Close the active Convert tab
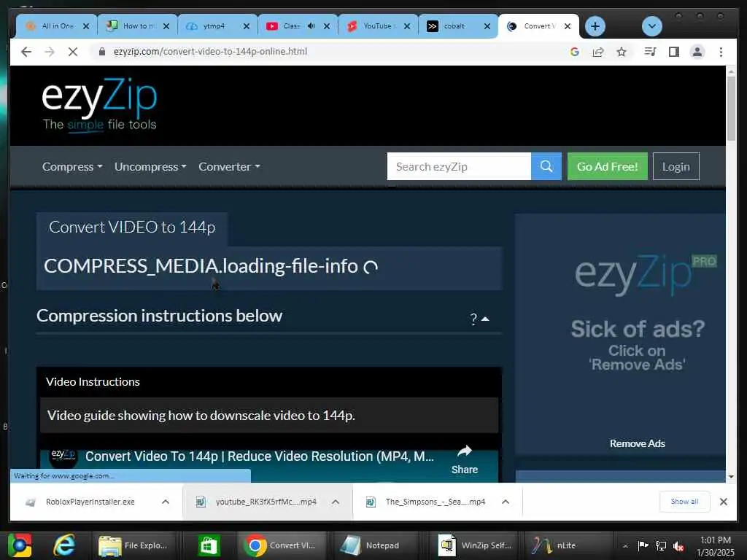Screen dimensions: 747x560 click(x=568, y=26)
